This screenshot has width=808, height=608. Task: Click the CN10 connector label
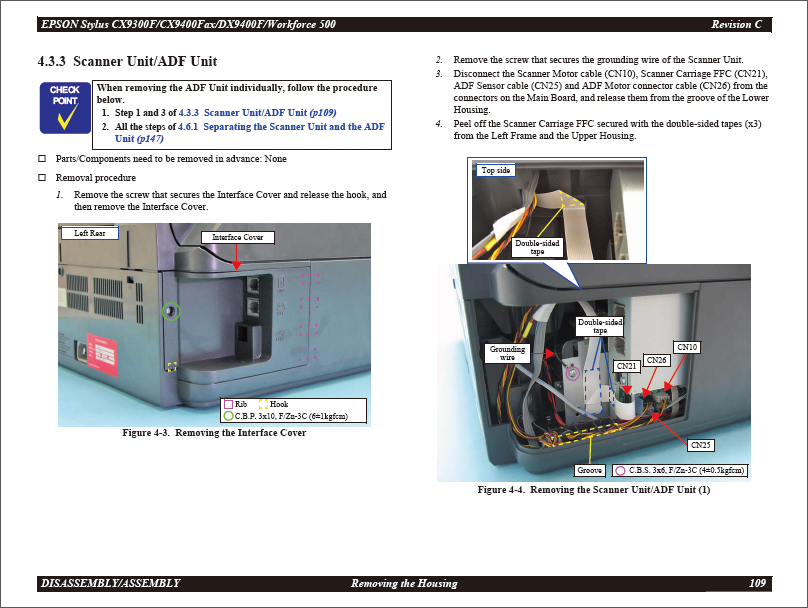(688, 347)
